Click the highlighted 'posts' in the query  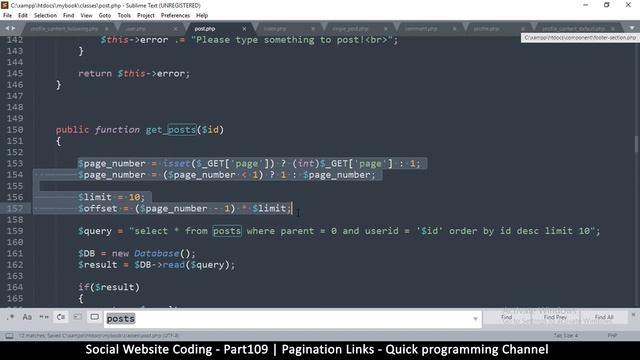pyautogui.click(x=227, y=231)
